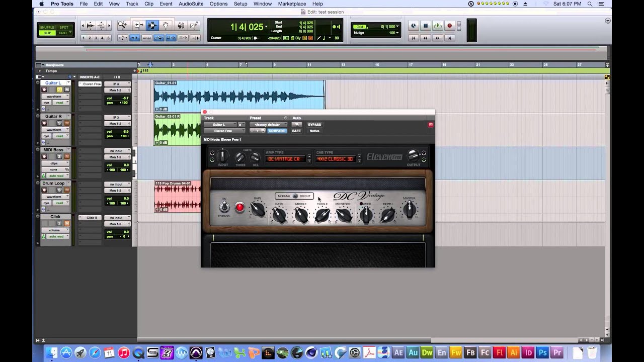Click zoom preset 1 button

pos(84,38)
